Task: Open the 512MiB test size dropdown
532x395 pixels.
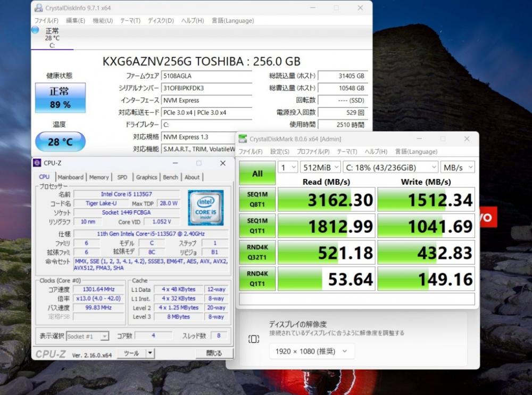Action: pyautogui.click(x=320, y=168)
